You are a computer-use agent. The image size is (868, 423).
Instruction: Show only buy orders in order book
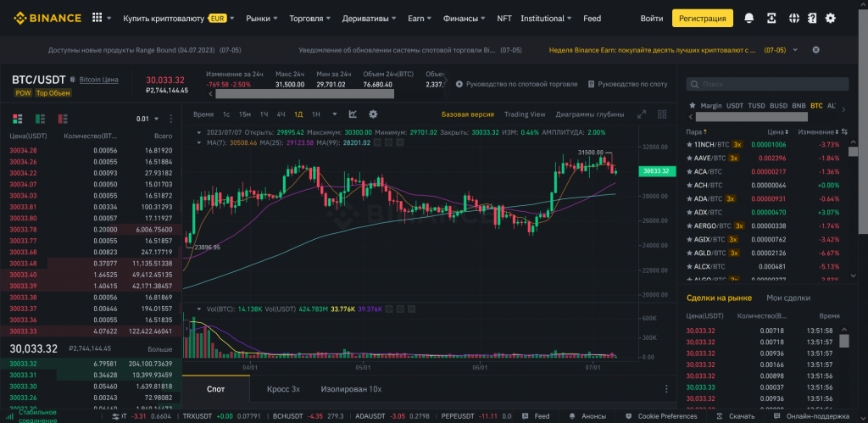click(37, 119)
